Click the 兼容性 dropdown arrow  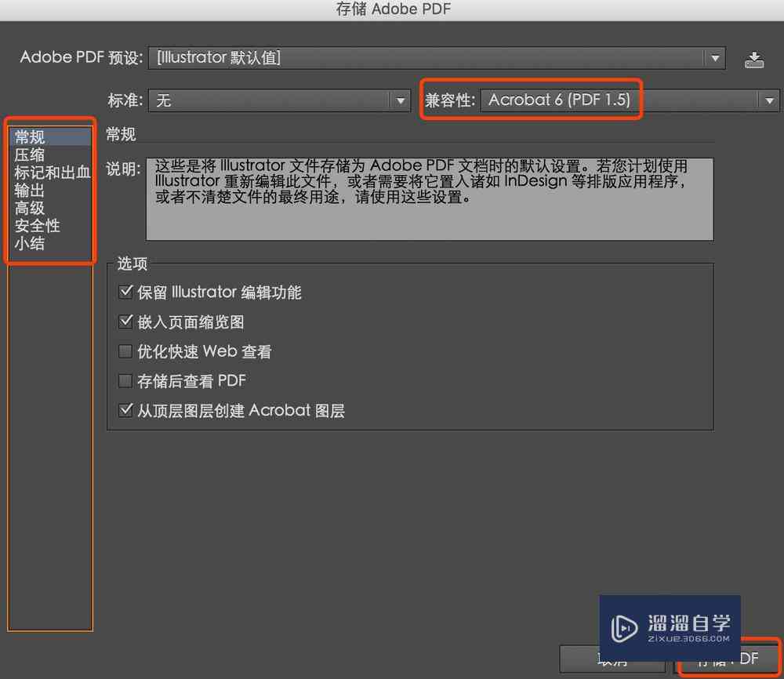(x=769, y=101)
